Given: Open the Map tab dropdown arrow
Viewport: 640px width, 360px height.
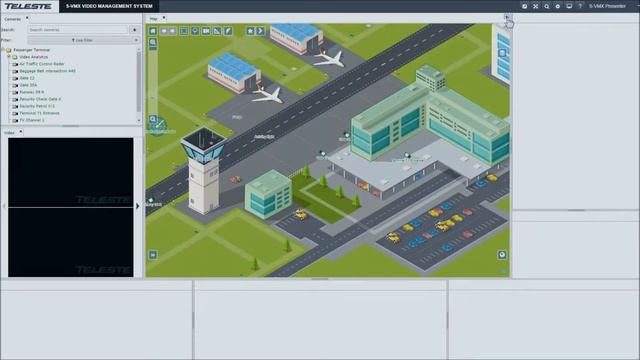Looking at the screenshot, I should coord(164,18).
